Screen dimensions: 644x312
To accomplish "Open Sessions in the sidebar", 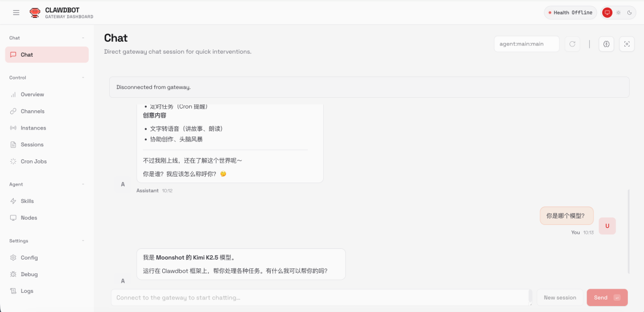I will [x=47, y=145].
